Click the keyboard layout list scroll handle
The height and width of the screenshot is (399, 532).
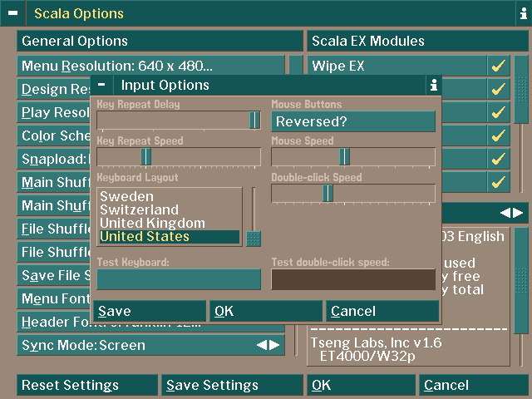(254, 238)
